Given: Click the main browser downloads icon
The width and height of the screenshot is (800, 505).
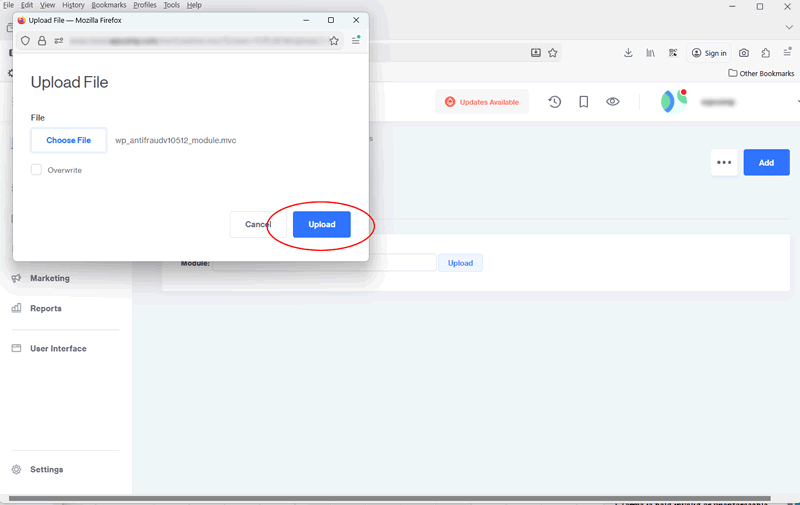Looking at the screenshot, I should click(628, 53).
